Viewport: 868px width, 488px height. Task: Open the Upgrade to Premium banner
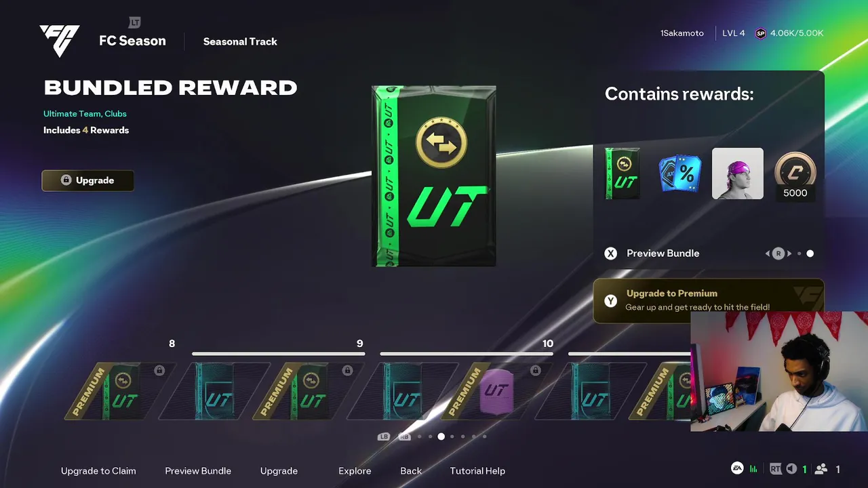709,300
